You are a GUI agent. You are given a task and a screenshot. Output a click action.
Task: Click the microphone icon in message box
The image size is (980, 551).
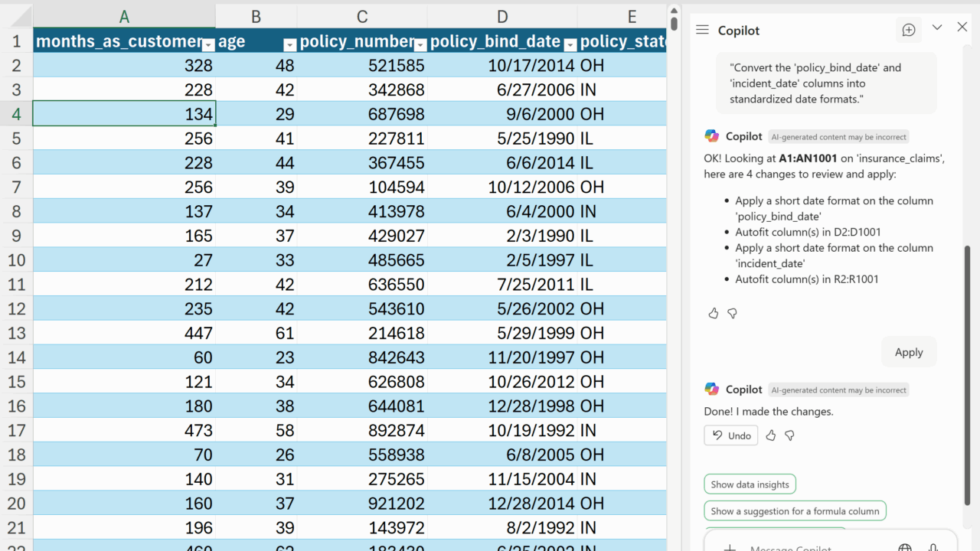[x=933, y=546]
